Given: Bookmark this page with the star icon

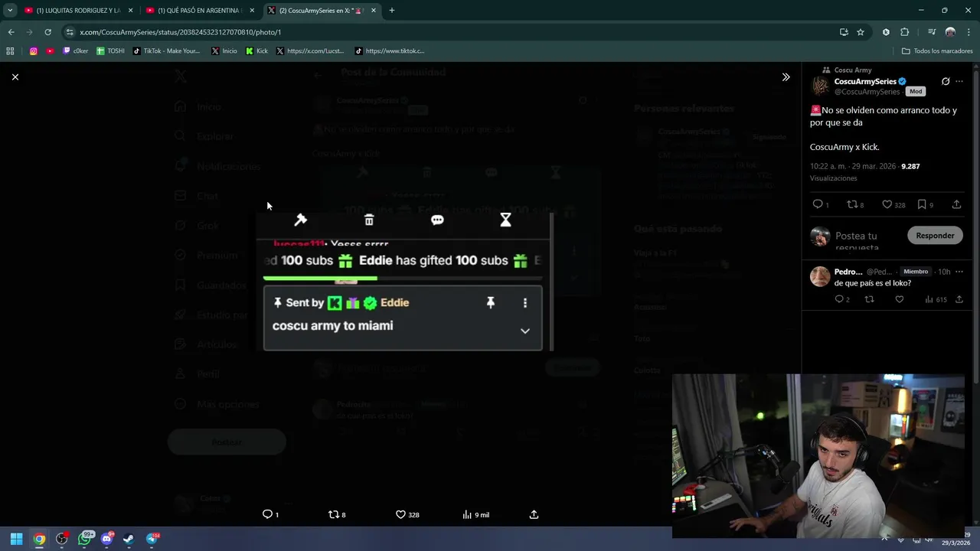Looking at the screenshot, I should point(861,32).
